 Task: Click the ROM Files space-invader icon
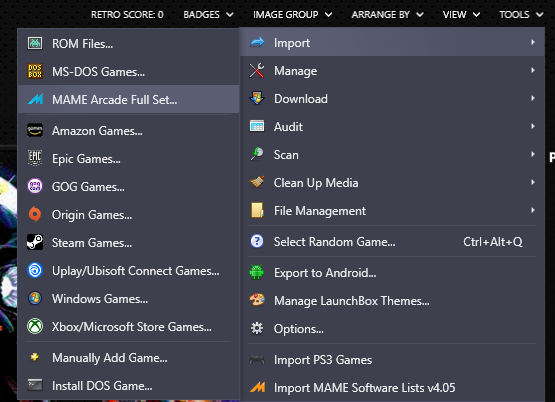(35, 43)
